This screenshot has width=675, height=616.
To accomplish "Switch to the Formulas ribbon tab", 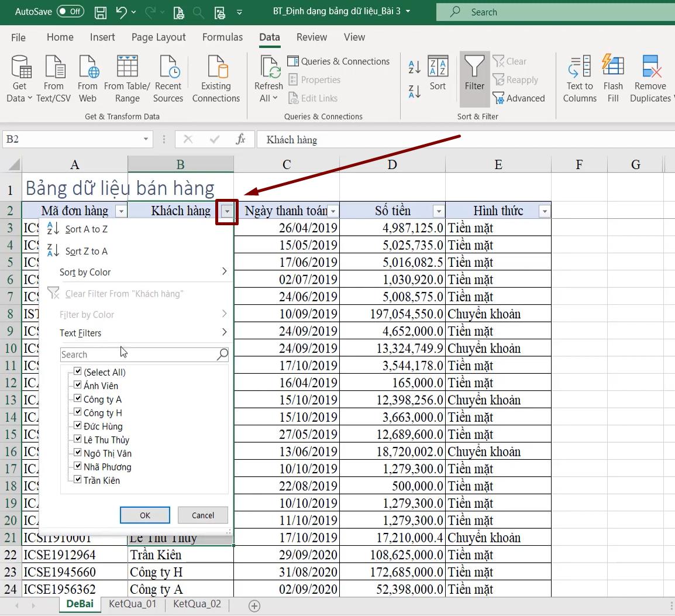I will click(x=222, y=37).
